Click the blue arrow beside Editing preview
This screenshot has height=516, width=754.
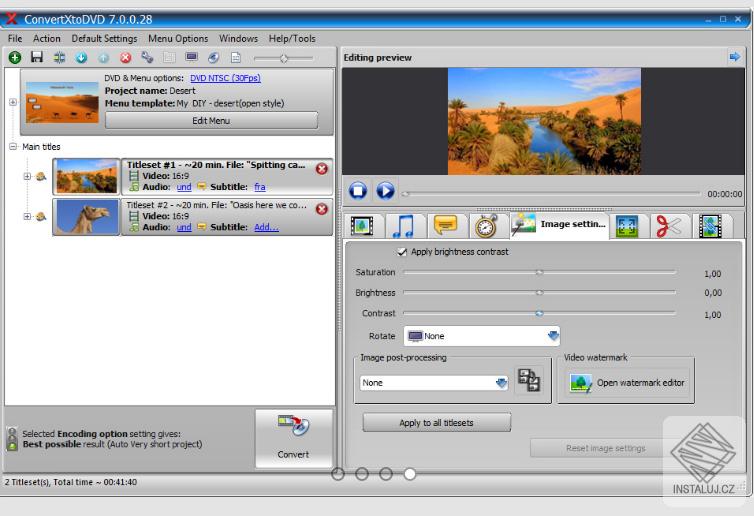point(734,57)
